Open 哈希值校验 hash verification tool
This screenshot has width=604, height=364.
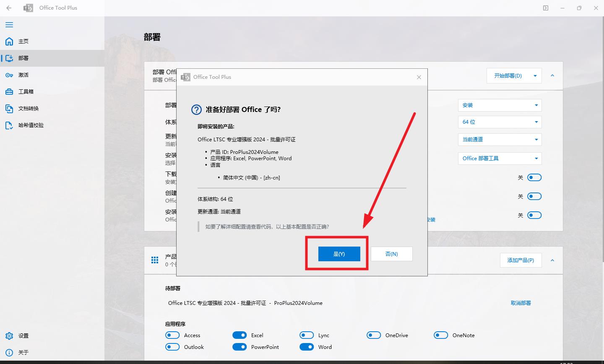9,125
